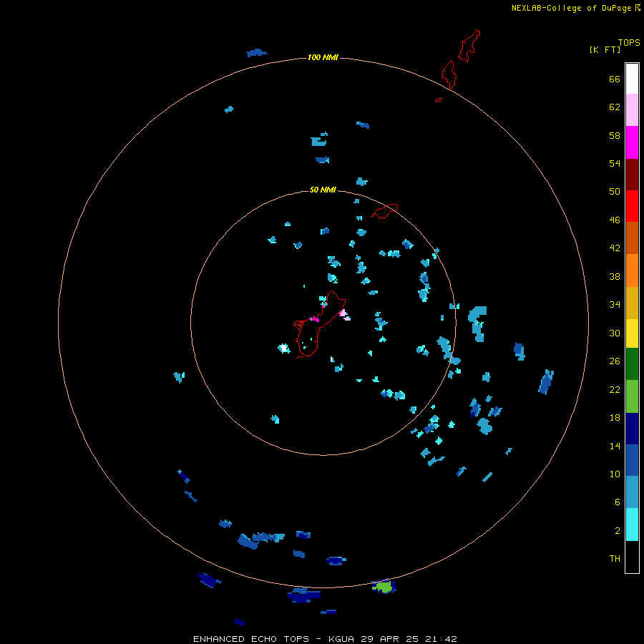Click the "42" legend value

pos(615,248)
